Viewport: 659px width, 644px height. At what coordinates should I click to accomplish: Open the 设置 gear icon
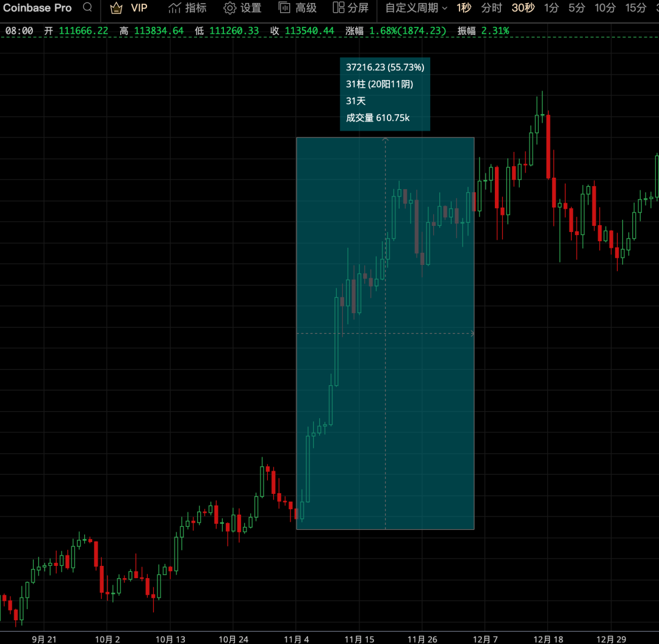(x=229, y=8)
